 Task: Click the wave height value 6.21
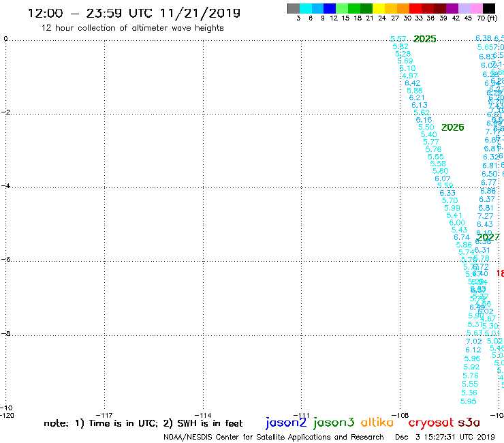417,98
